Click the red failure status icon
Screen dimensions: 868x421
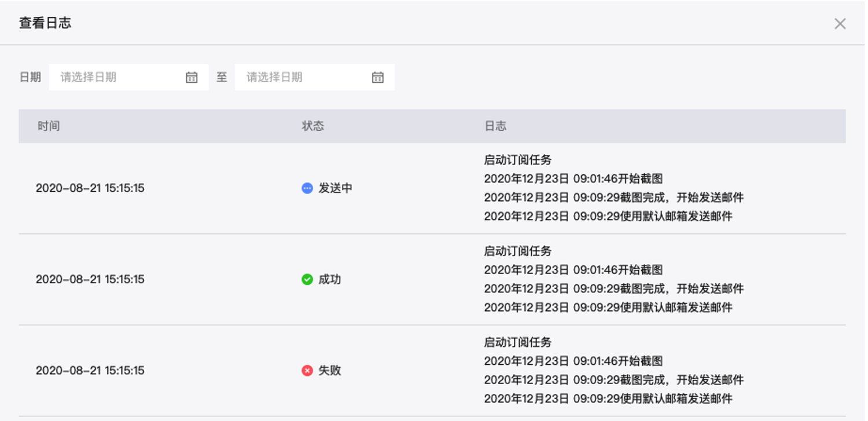307,371
